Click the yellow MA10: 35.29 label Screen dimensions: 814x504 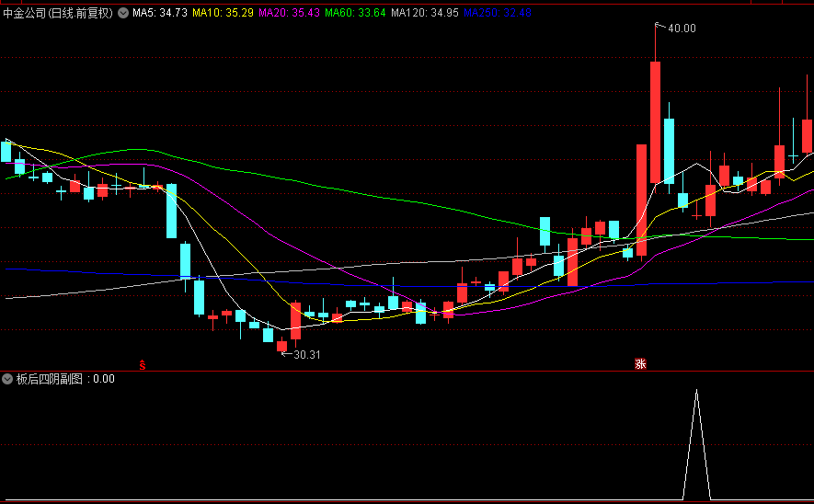(223, 13)
